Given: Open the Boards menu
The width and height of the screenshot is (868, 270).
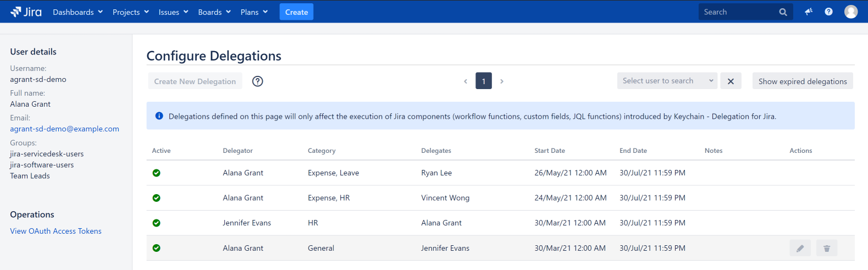Looking at the screenshot, I should [x=214, y=12].
